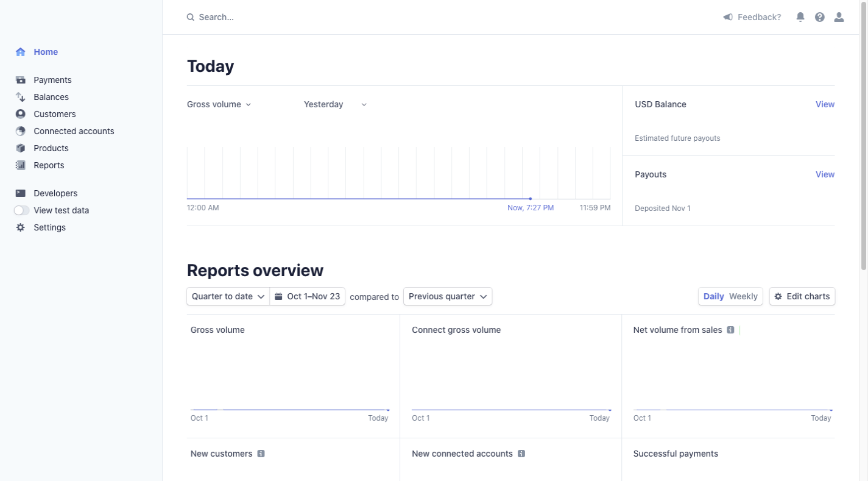Open the help menu
The height and width of the screenshot is (481, 868).
(819, 16)
